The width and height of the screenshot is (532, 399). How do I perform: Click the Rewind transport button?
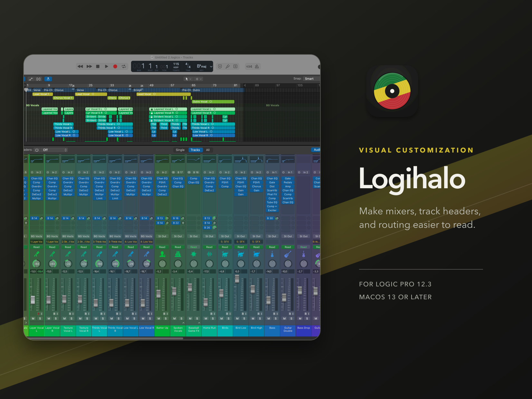click(x=80, y=67)
